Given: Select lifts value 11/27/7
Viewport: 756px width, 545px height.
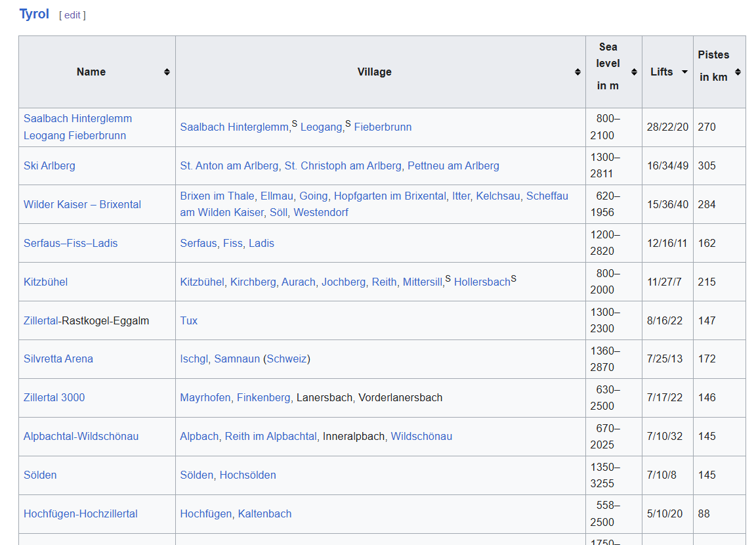Looking at the screenshot, I should [x=664, y=282].
